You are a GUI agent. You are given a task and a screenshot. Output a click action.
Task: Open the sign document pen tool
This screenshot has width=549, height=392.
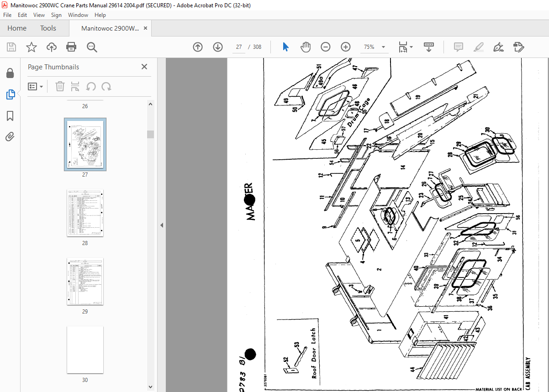point(498,47)
